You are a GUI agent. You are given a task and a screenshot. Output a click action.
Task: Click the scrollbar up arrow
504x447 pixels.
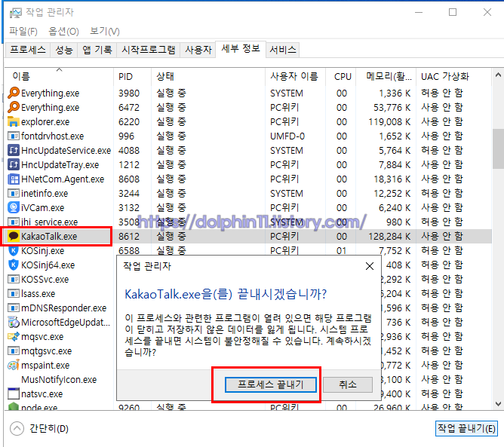point(498,75)
